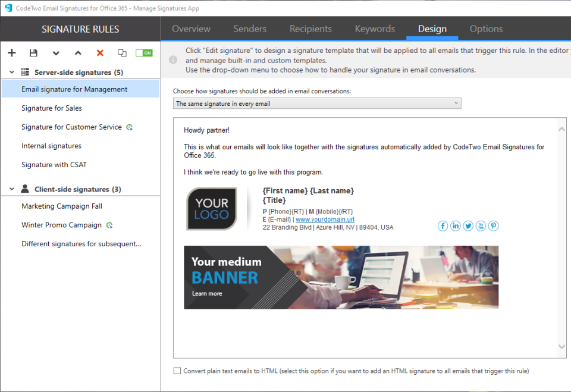The width and height of the screenshot is (571, 392).
Task: Click the {First name} {Last name} placeholder
Action: tap(308, 190)
